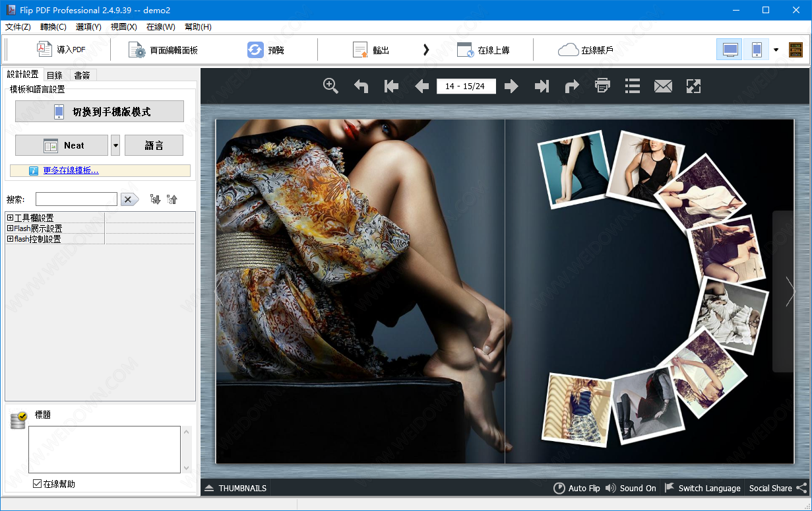Image resolution: width=812 pixels, height=511 pixels.
Task: Click the right page photo collage
Action: [x=650, y=291]
